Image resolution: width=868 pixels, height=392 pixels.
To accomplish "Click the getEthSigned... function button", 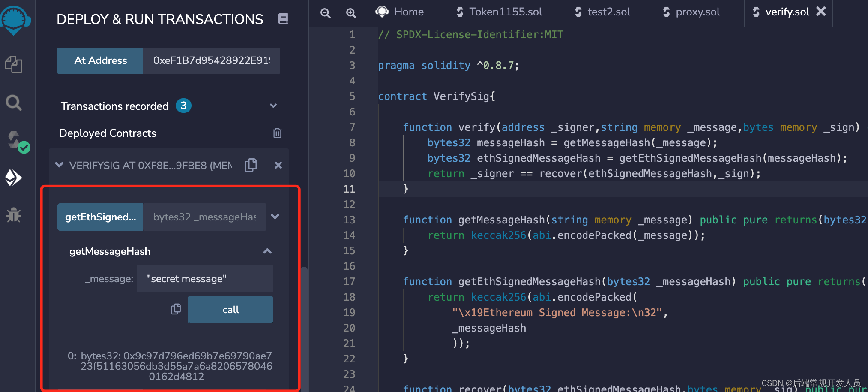I will (100, 217).
